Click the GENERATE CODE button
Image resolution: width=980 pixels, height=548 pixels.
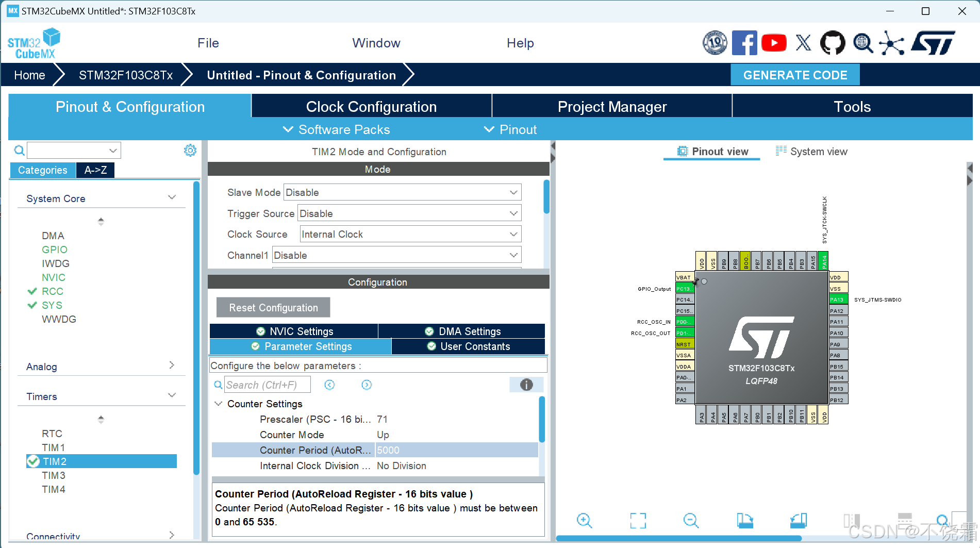[x=795, y=75]
